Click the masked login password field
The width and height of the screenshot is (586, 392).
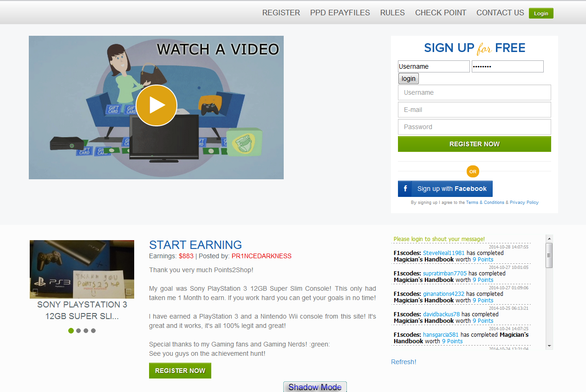tap(508, 66)
